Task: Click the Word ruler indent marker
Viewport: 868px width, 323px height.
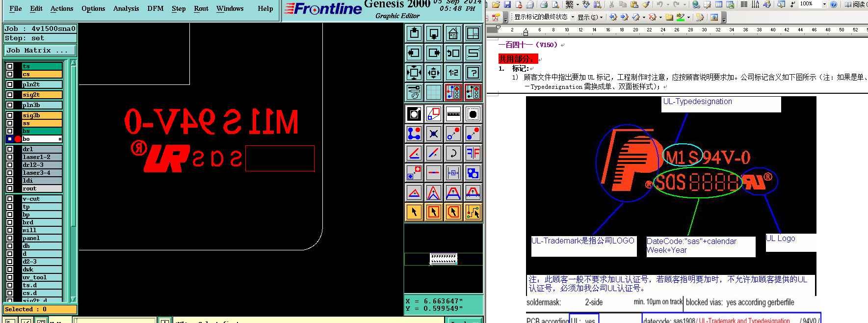Action: [x=526, y=32]
